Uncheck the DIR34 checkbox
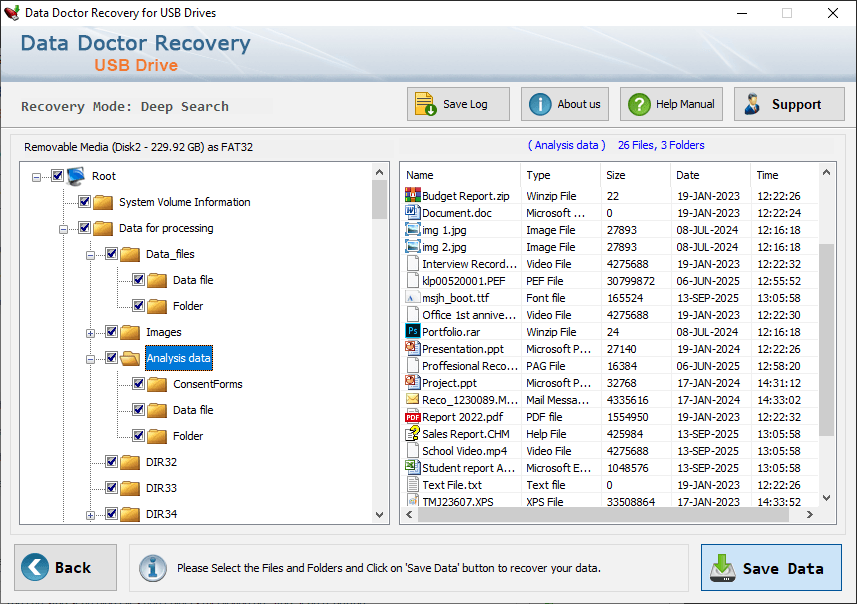 click(x=111, y=513)
